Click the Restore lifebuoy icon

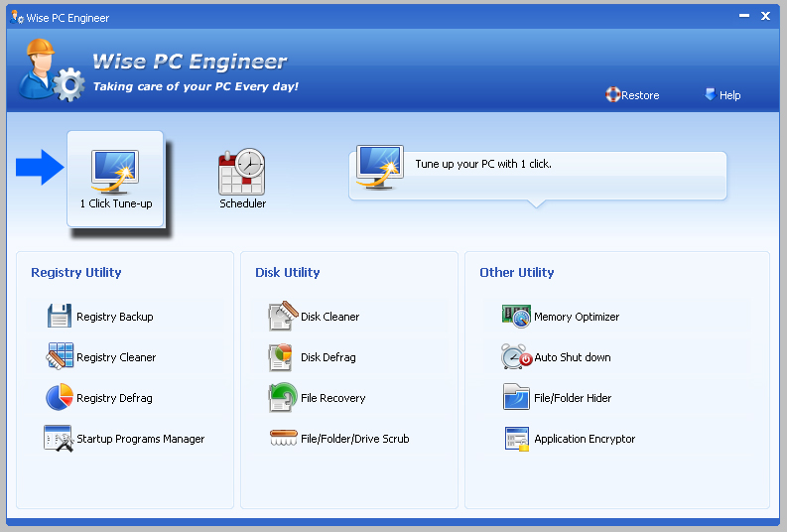point(613,94)
